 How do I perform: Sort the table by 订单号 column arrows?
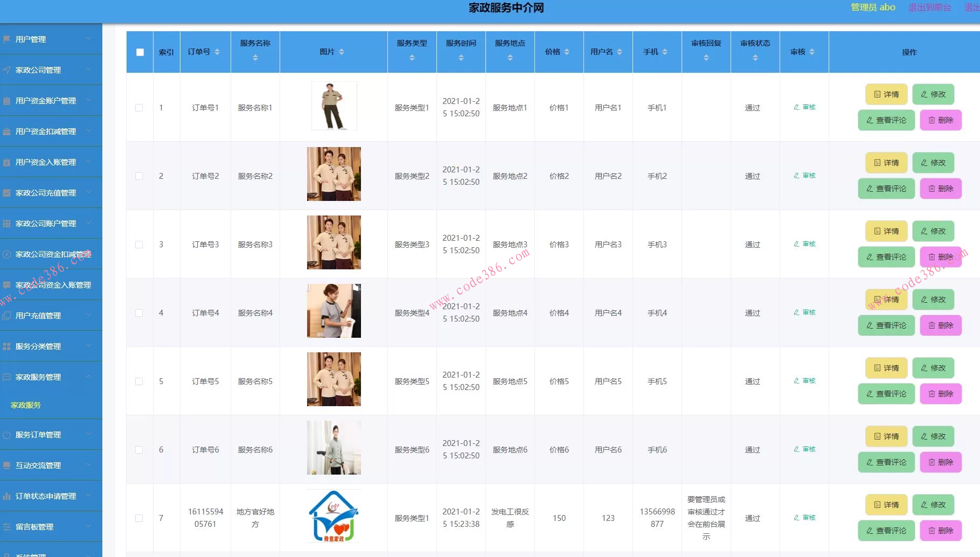point(217,52)
